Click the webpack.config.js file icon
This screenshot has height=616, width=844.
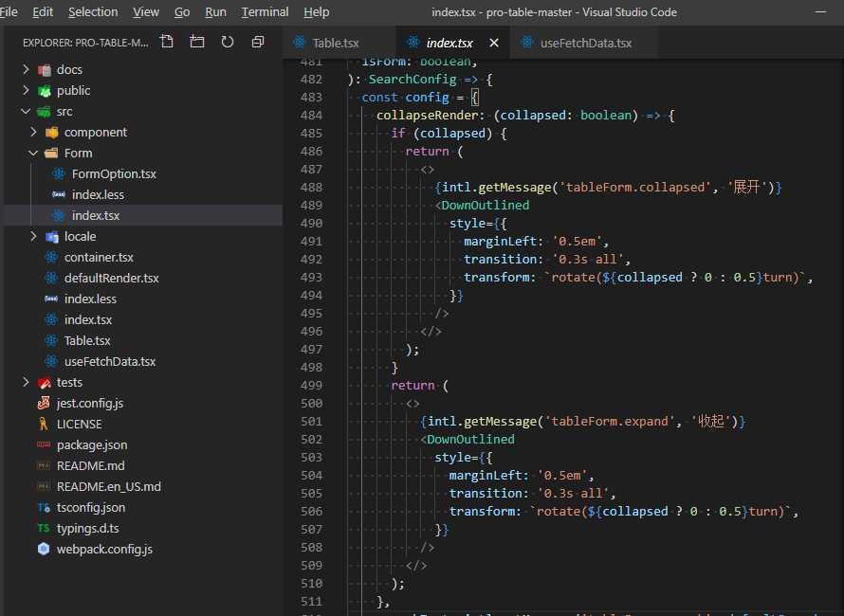point(44,549)
